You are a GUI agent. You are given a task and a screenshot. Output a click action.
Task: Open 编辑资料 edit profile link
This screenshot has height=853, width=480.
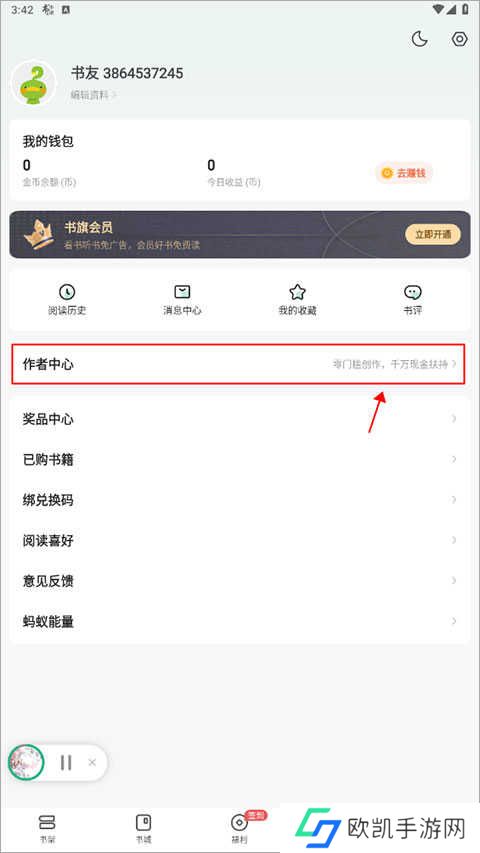click(x=94, y=95)
